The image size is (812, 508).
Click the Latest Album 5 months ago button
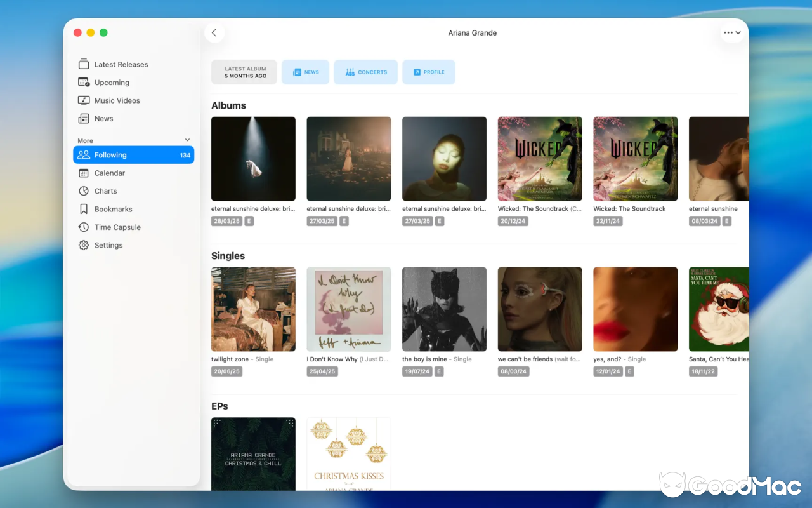coord(244,72)
